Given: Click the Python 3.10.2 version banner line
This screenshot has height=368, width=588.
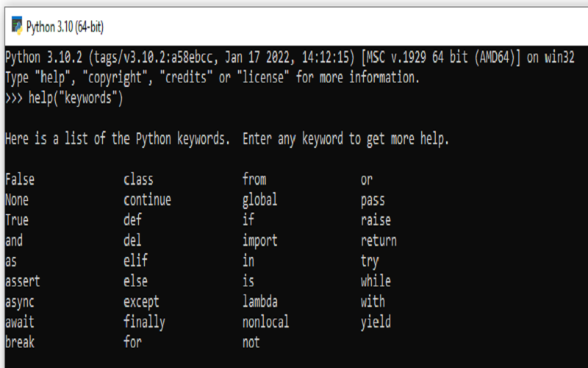Looking at the screenshot, I should point(290,57).
